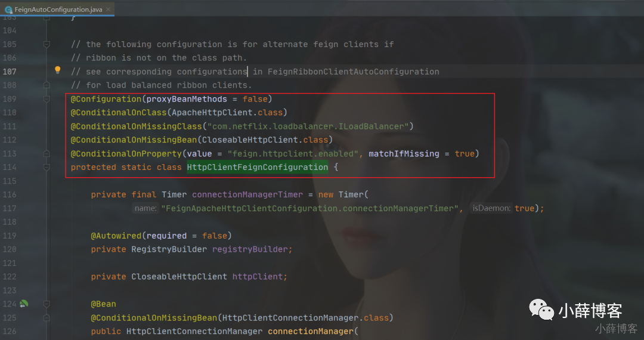644x340 pixels.
Task: Click ApacheHttpClient in the @ConditionalOnClass annotation
Action: [212, 113]
